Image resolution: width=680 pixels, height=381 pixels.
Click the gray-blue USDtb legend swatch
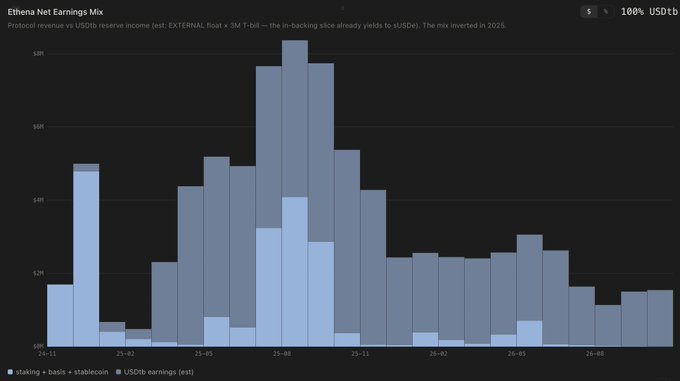(118, 372)
